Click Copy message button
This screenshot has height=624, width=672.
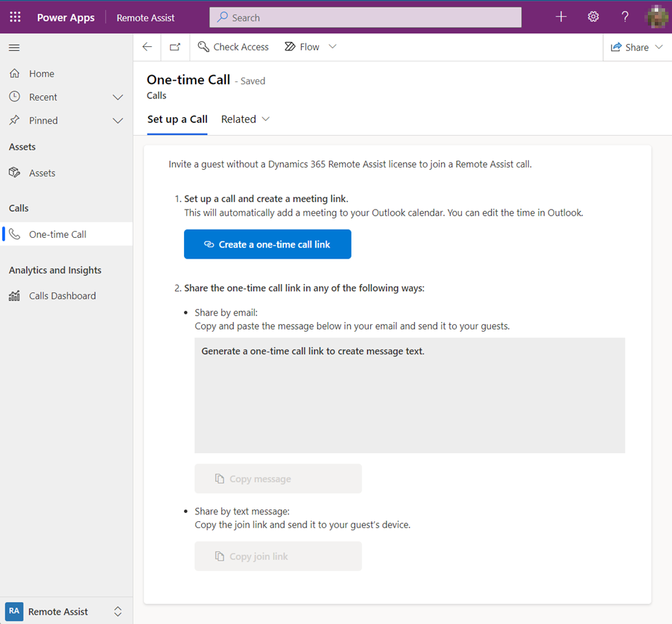click(x=278, y=479)
